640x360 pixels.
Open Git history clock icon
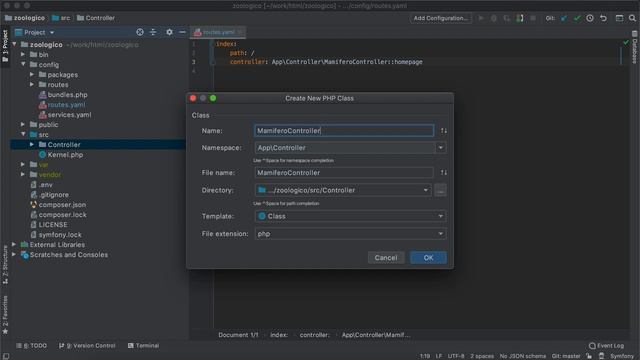590,18
